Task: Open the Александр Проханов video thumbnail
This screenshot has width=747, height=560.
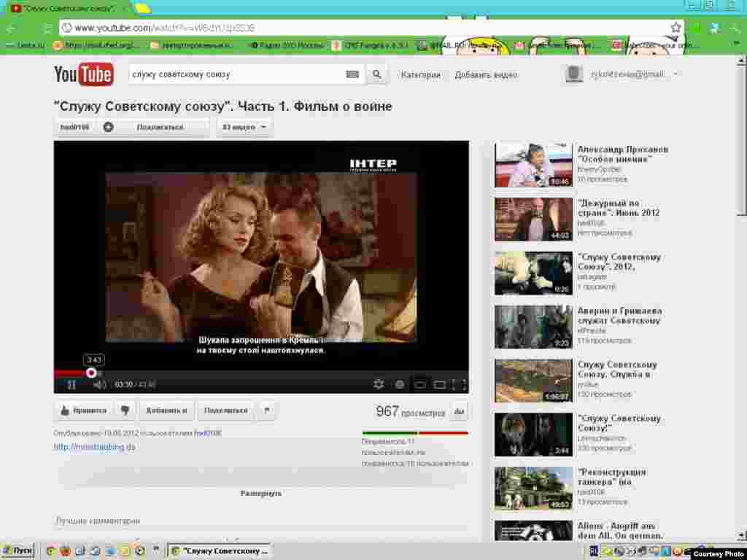Action: 533,165
